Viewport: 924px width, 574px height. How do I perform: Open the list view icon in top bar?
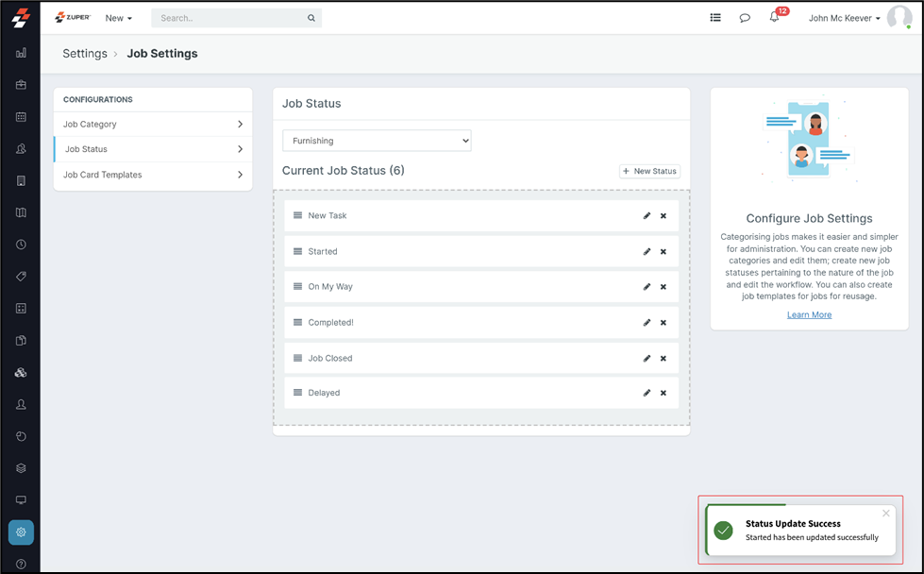(x=715, y=18)
